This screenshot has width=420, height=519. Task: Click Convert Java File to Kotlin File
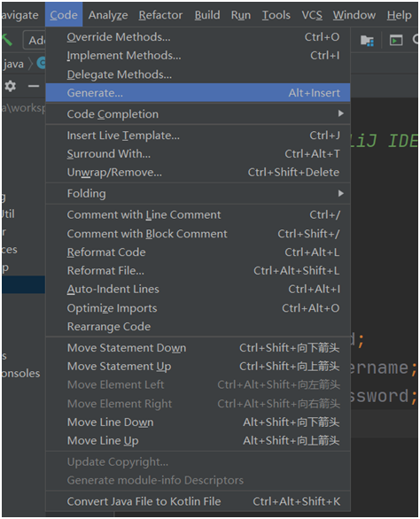(x=198, y=501)
